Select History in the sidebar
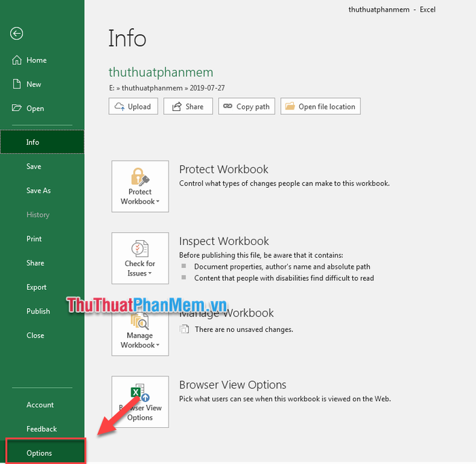This screenshot has height=464, width=476. pos(42,215)
